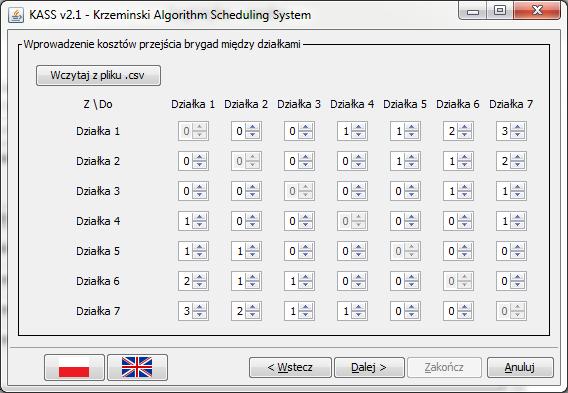The width and height of the screenshot is (568, 393).
Task: Switch language using the British flag button
Action: coord(137,367)
